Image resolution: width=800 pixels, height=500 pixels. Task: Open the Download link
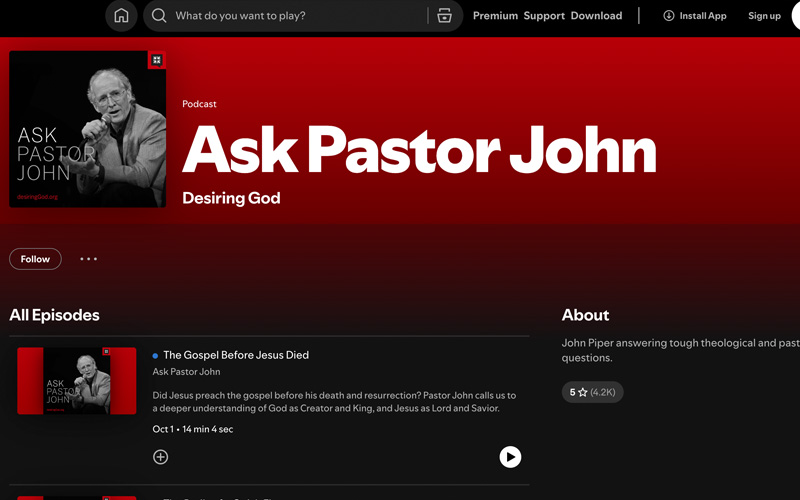[x=596, y=16]
